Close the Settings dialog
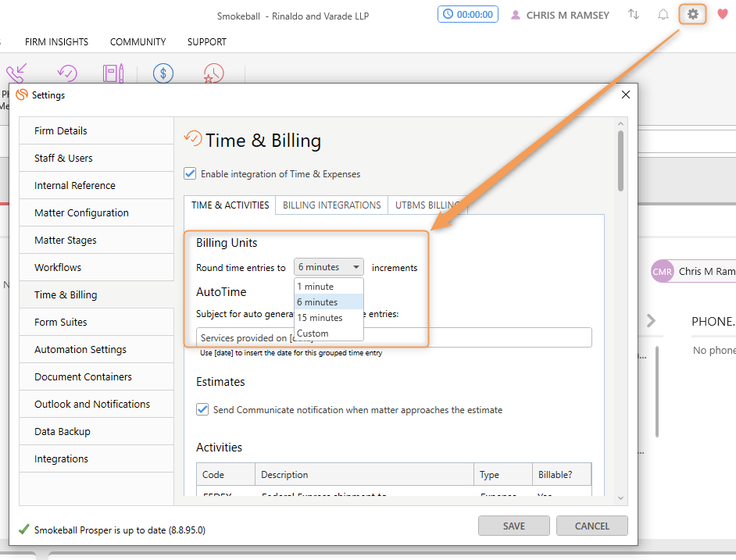This screenshot has height=560, width=736. coord(625,95)
